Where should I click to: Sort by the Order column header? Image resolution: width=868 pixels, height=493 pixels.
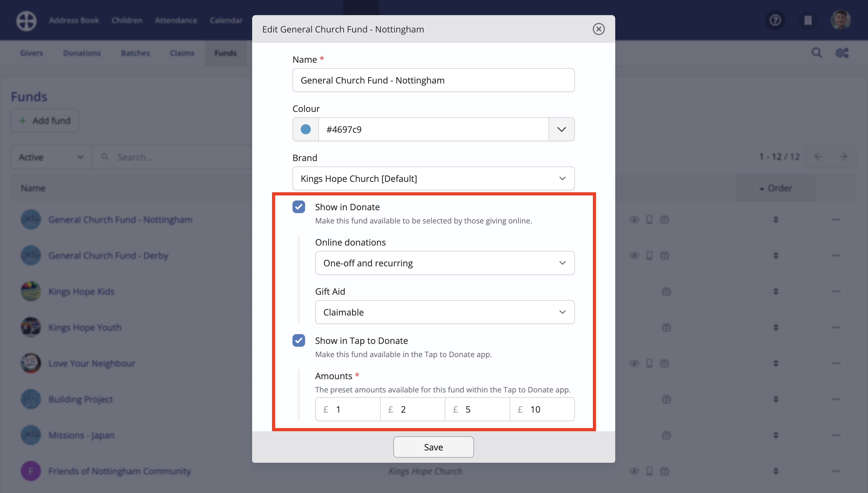(x=776, y=188)
